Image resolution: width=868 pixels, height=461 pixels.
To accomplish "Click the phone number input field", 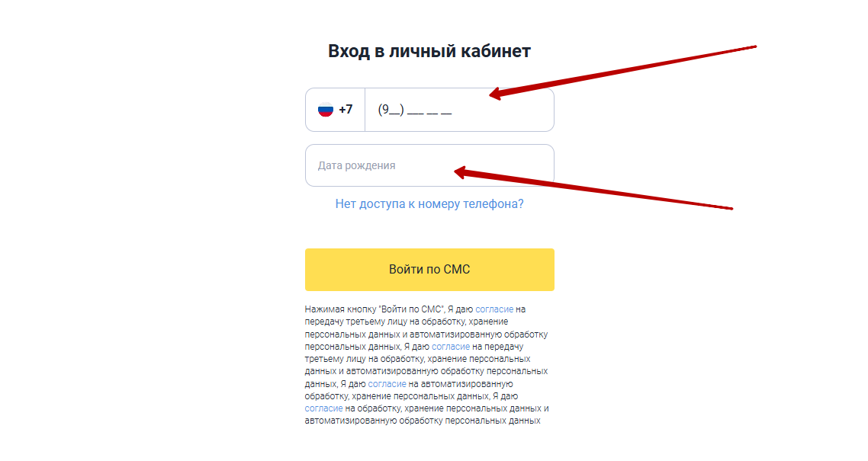I will 459,110.
